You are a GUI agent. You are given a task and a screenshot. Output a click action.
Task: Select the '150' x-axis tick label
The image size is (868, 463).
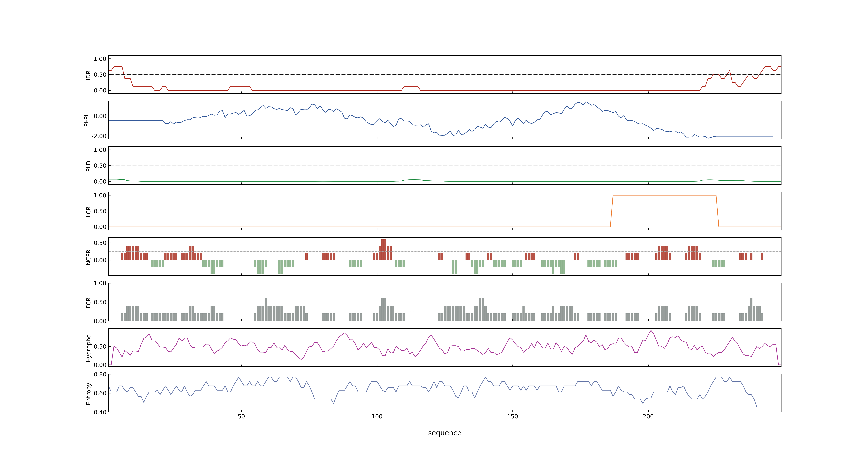[512, 416]
